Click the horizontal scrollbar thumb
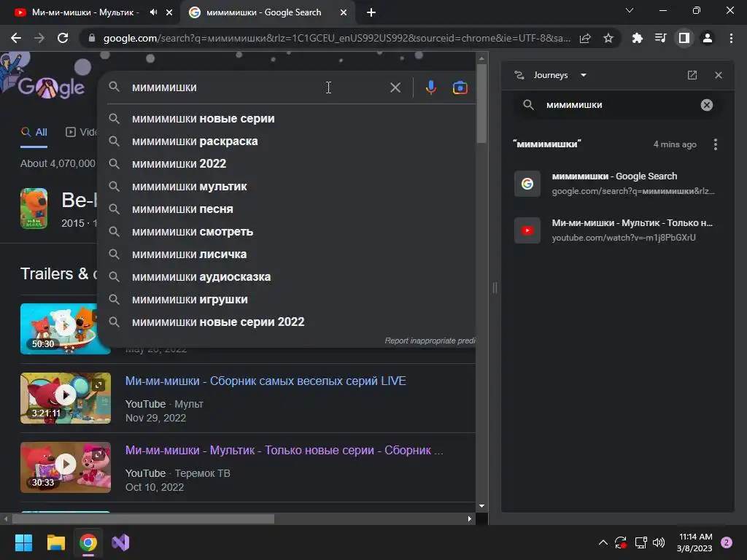The width and height of the screenshot is (747, 560). click(143, 518)
